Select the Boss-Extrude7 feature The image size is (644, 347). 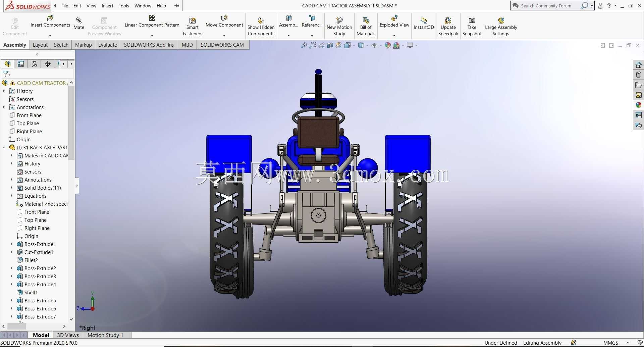coord(40,316)
